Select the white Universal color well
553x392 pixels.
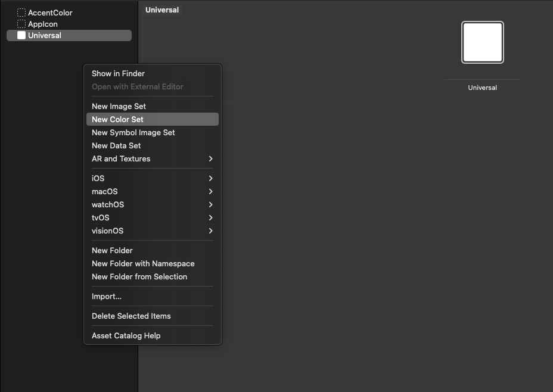click(483, 42)
